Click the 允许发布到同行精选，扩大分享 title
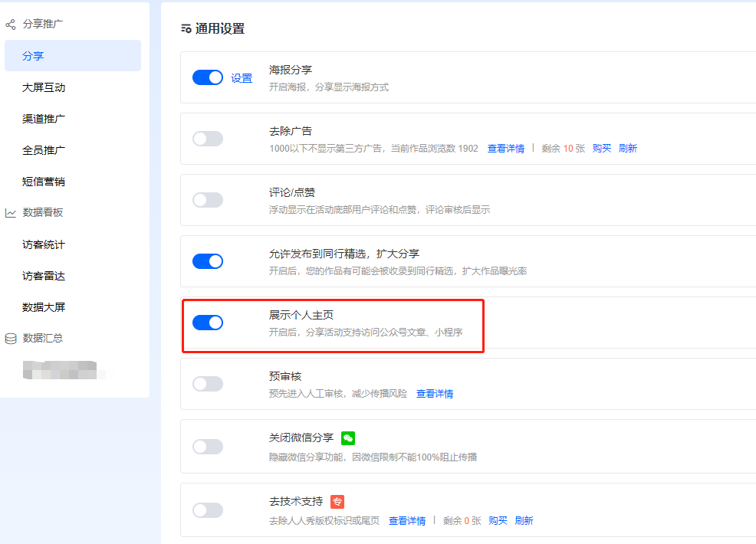The height and width of the screenshot is (544, 756). coord(344,254)
